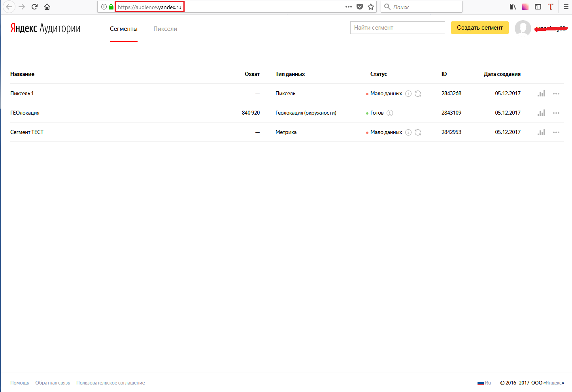The width and height of the screenshot is (572, 392).
Task: Open statistics chart for Пиксель 1
Action: click(x=541, y=93)
